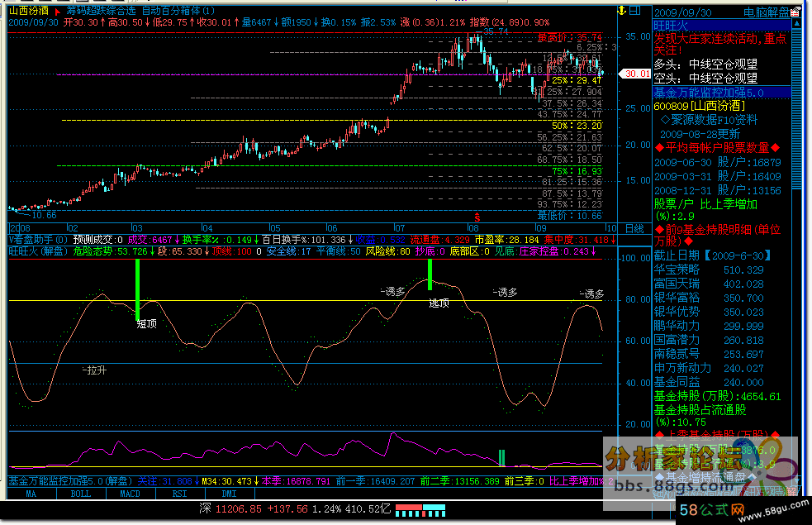This screenshot has width=812, height=525.
Task: Click the 市盈率:28.184 value
Action: click(507, 240)
